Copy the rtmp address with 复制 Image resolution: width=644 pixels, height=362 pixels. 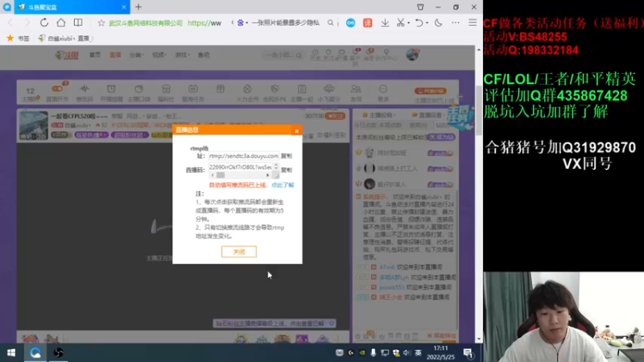tap(287, 156)
